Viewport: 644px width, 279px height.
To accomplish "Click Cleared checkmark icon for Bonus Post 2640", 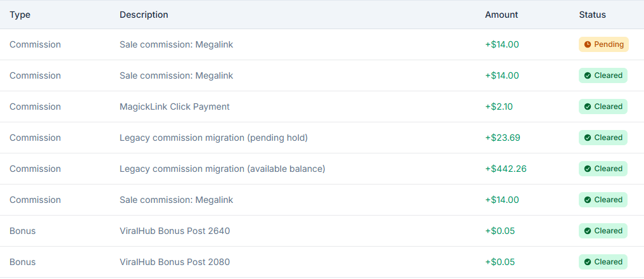I will tap(587, 231).
